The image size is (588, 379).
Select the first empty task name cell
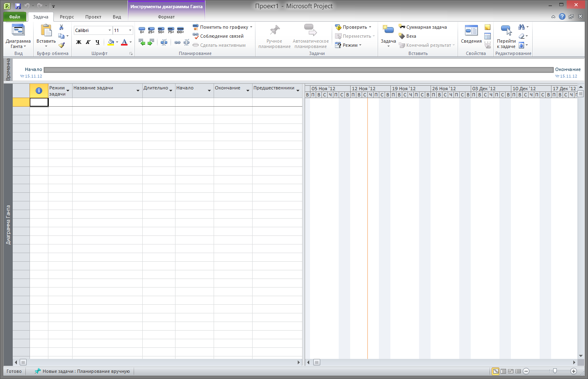coord(107,102)
